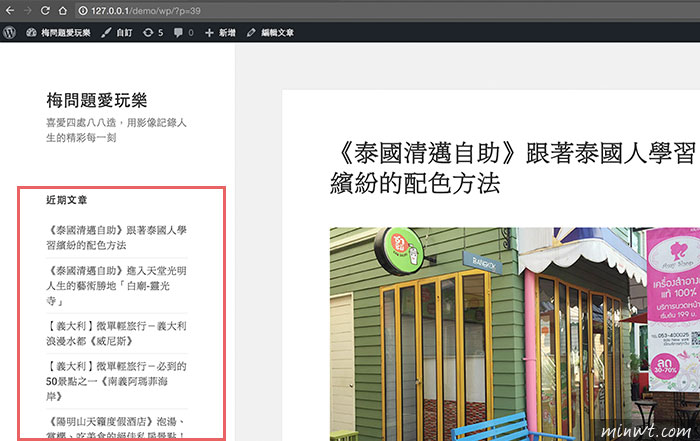Open the 梅問題愛玩樂 site dashboard menu
Screen dimensions: 700x441
(58, 32)
